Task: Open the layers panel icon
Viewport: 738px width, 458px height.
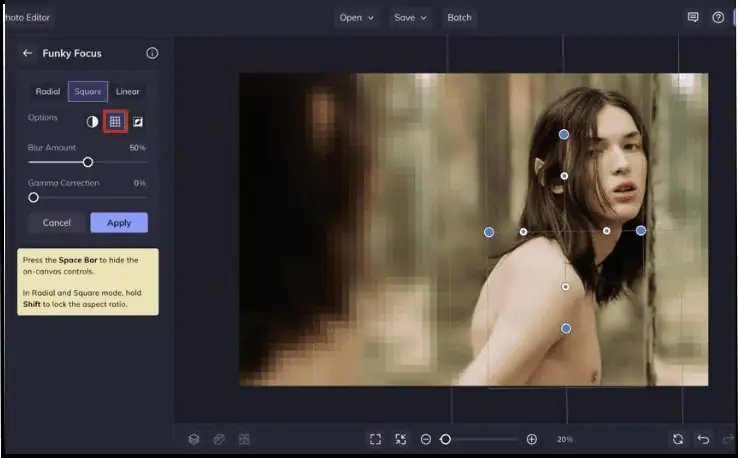Action: (x=194, y=439)
